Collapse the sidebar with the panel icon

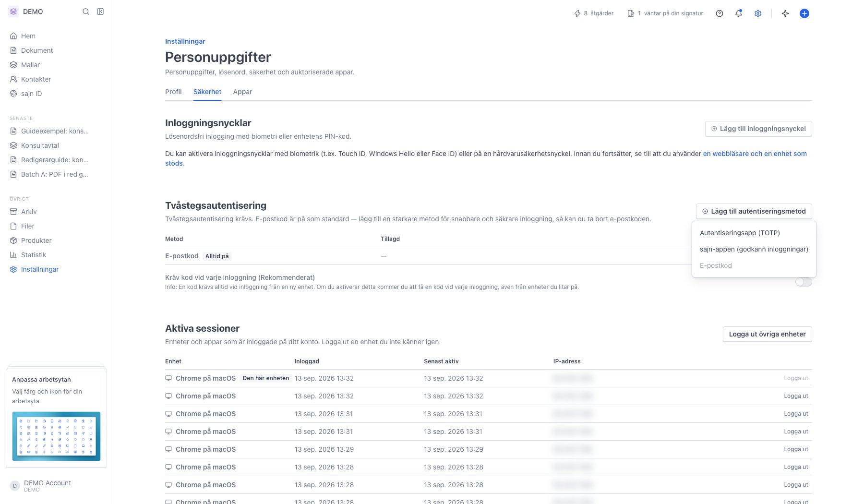click(100, 12)
